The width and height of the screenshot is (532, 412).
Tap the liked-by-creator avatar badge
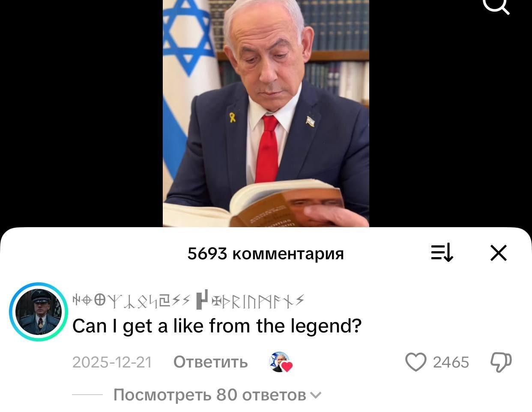pos(280,362)
